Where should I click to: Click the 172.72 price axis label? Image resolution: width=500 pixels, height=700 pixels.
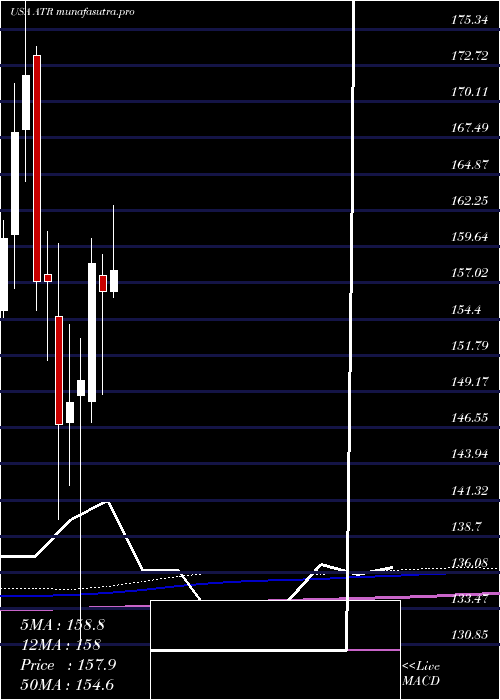point(469,56)
